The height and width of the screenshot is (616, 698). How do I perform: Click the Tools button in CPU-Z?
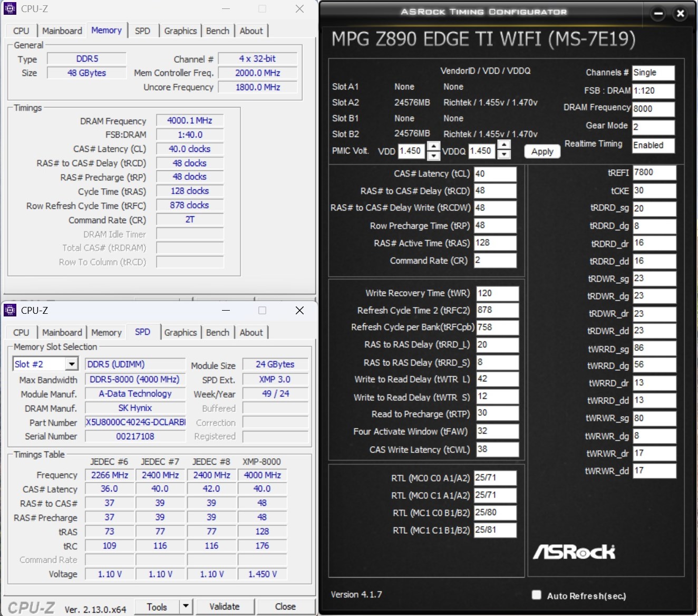(157, 607)
